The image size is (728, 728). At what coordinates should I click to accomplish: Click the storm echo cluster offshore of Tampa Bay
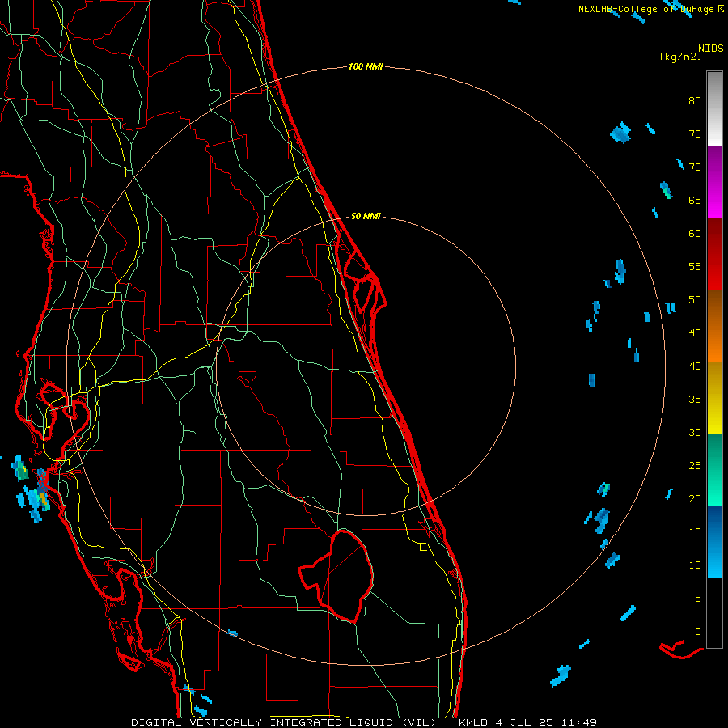[x=32, y=490]
